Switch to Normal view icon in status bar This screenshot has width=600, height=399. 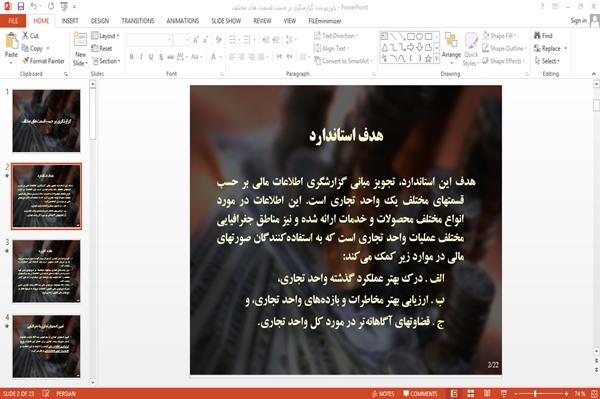(x=454, y=394)
